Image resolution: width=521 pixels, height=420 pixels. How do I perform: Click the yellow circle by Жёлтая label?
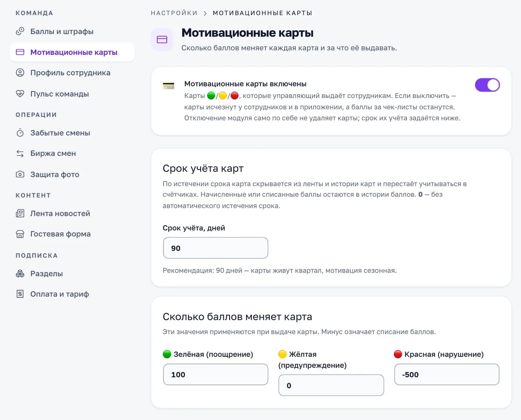coord(282,354)
